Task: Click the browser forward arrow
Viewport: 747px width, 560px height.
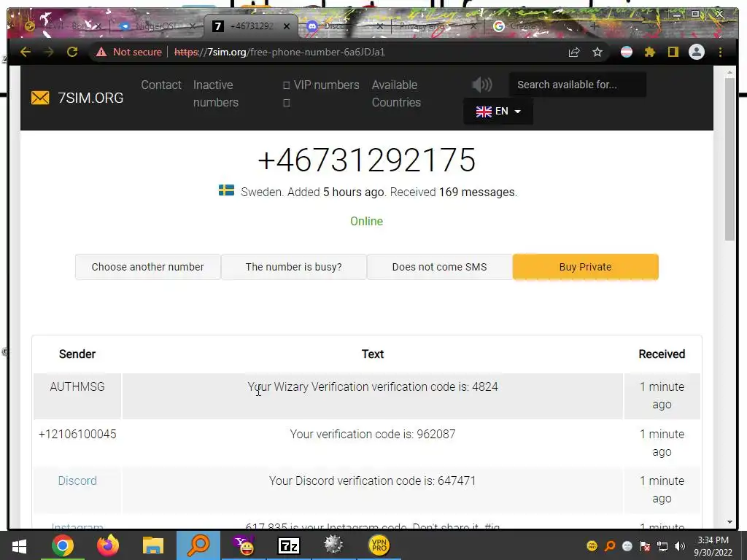Action: click(x=49, y=52)
